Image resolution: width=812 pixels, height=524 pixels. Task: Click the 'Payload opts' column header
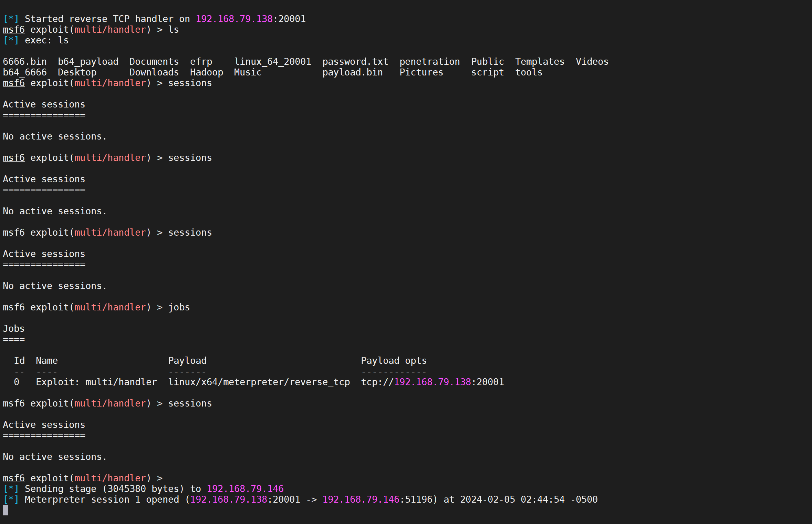394,361
